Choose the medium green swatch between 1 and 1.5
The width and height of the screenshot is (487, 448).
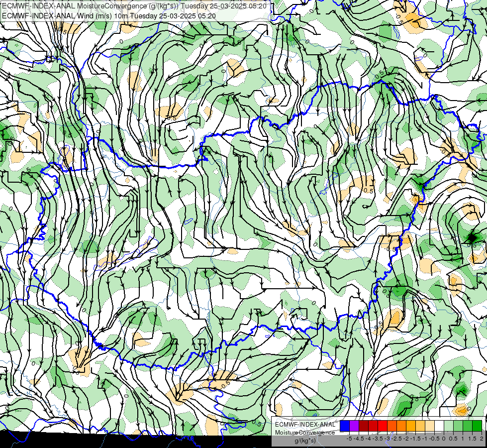coord(468,426)
